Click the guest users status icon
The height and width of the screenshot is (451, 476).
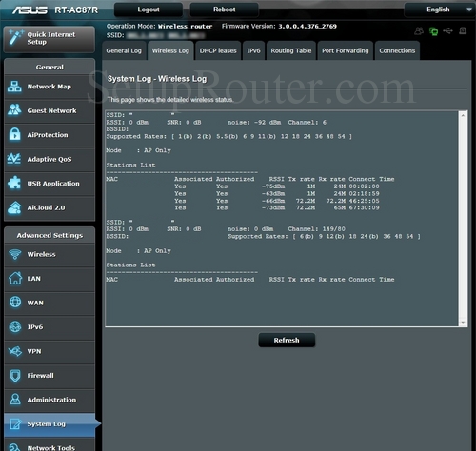419,31
